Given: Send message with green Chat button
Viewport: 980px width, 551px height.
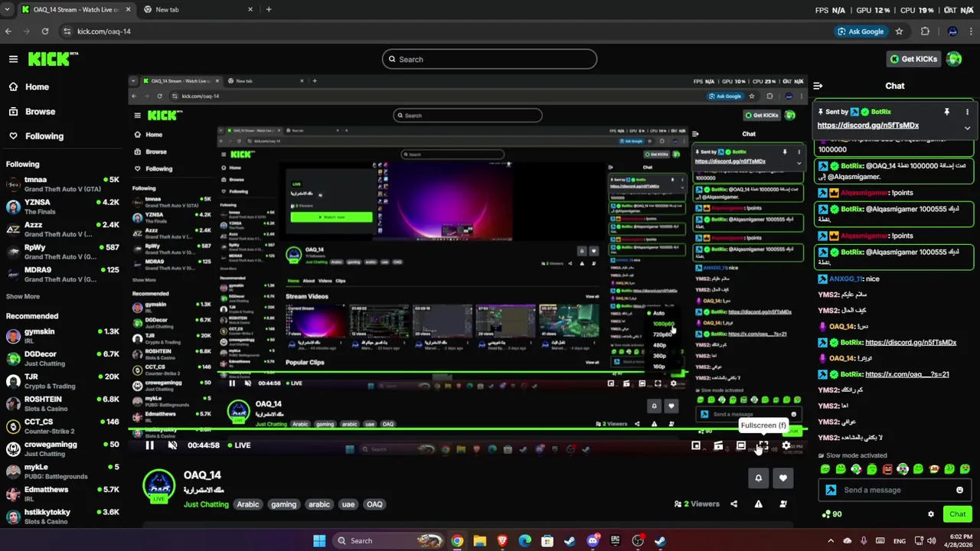Looking at the screenshot, I should (958, 514).
